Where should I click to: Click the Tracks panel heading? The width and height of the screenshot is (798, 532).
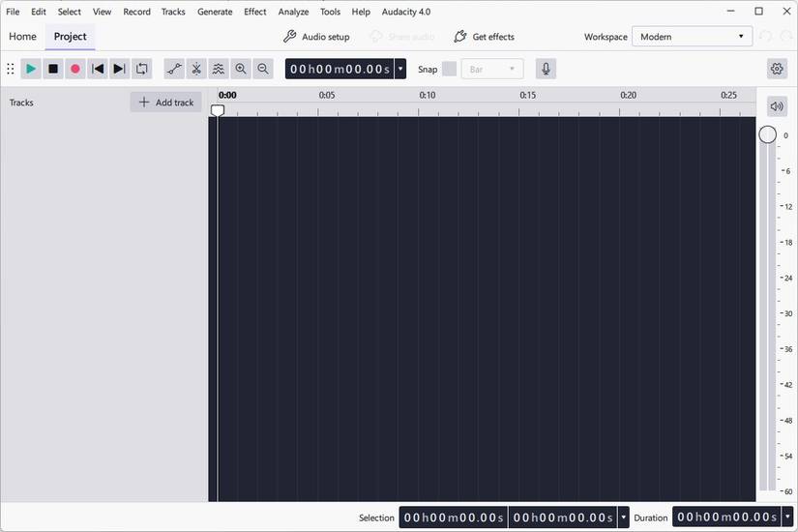21,103
